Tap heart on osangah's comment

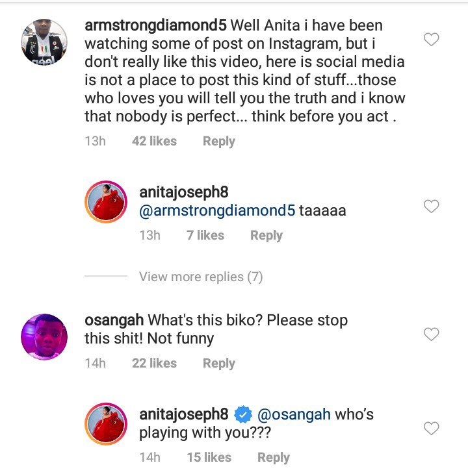[x=431, y=334]
